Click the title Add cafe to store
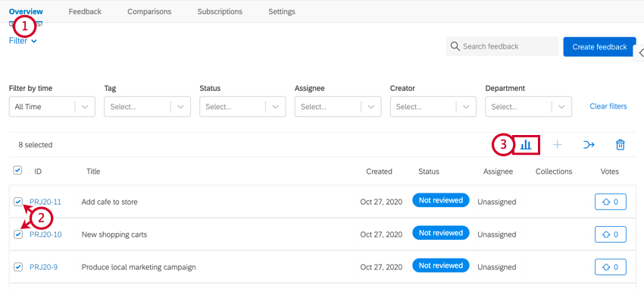The width and height of the screenshot is (644, 289). coord(110,202)
